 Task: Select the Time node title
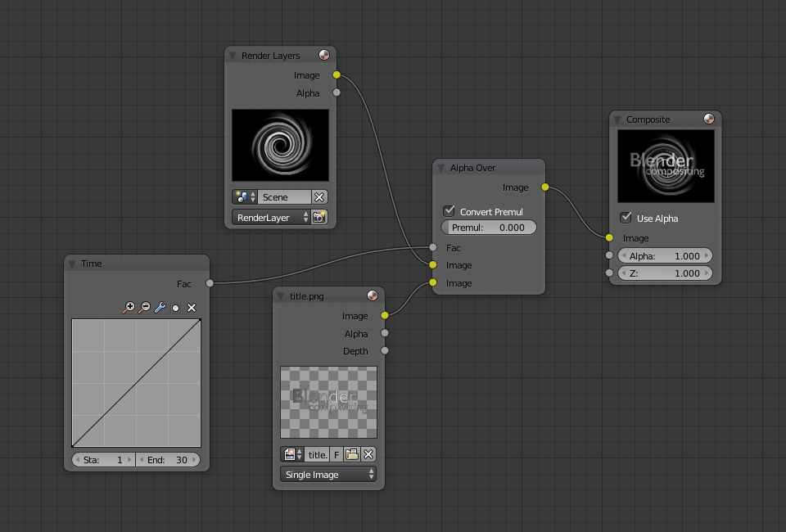[x=91, y=264]
